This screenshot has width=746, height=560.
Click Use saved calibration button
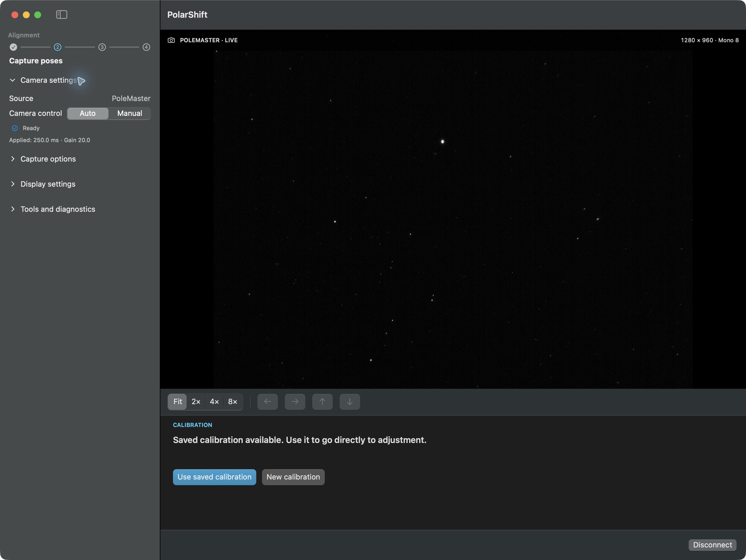(x=215, y=477)
